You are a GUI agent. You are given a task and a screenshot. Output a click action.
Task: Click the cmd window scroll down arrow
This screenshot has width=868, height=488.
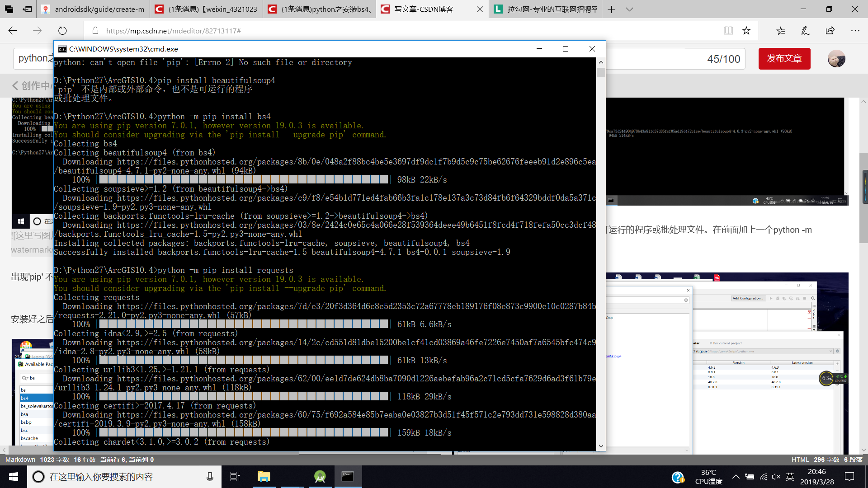point(601,446)
